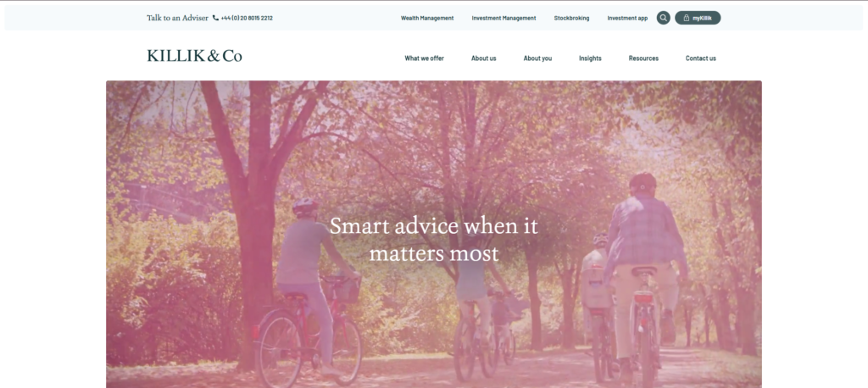Open the Wealth Management link

point(427,19)
